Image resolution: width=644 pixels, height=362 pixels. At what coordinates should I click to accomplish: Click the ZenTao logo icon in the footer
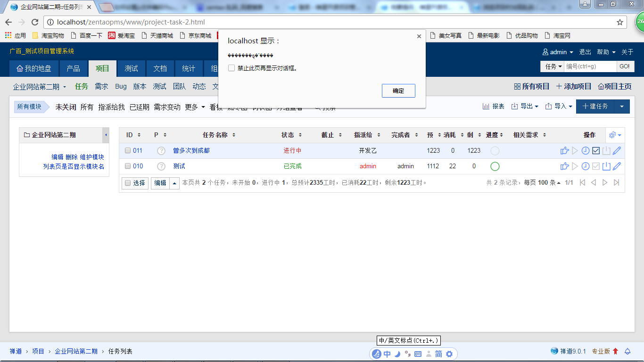pyautogui.click(x=554, y=351)
